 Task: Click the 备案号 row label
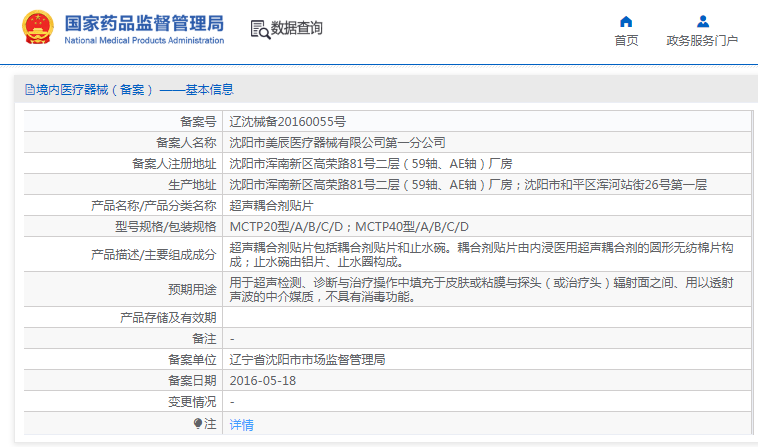(x=198, y=122)
